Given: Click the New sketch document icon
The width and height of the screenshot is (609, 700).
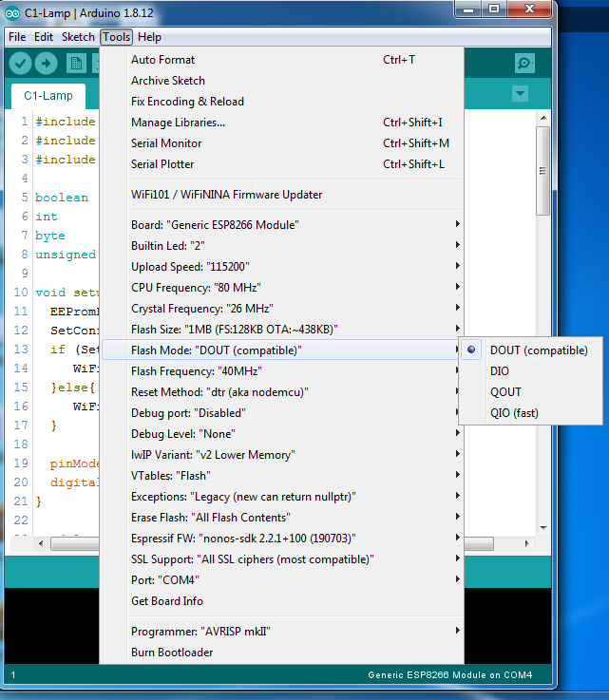Looking at the screenshot, I should point(76,64).
